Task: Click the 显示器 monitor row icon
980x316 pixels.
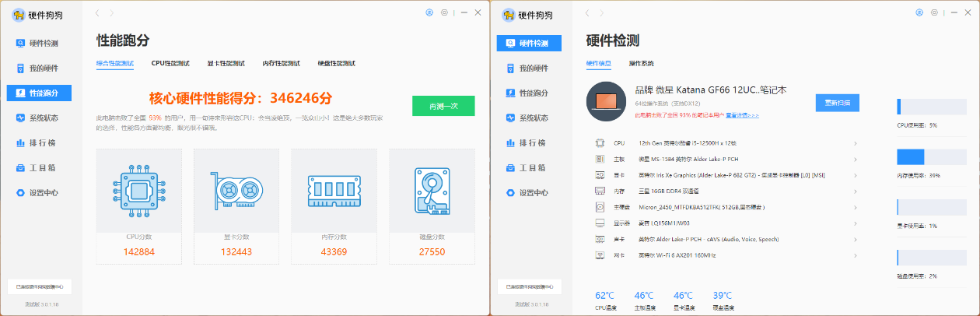Action: tap(600, 223)
